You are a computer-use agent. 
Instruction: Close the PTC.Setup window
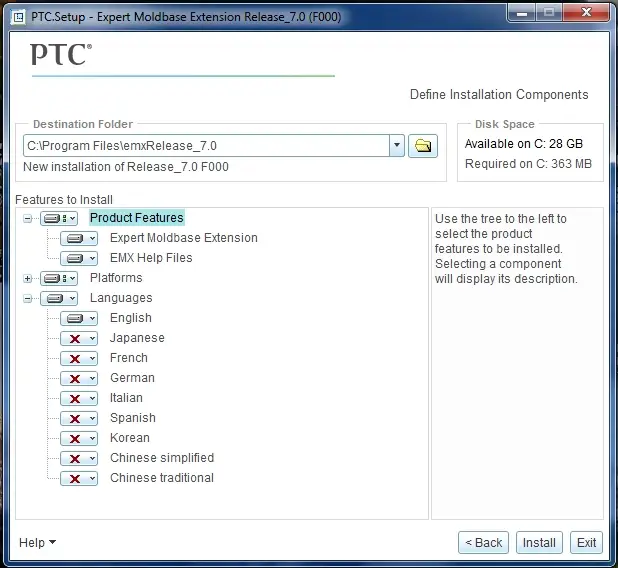click(x=586, y=13)
